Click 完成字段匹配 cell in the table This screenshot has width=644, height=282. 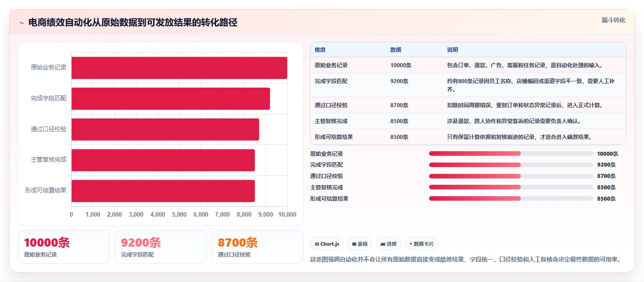[x=331, y=81]
